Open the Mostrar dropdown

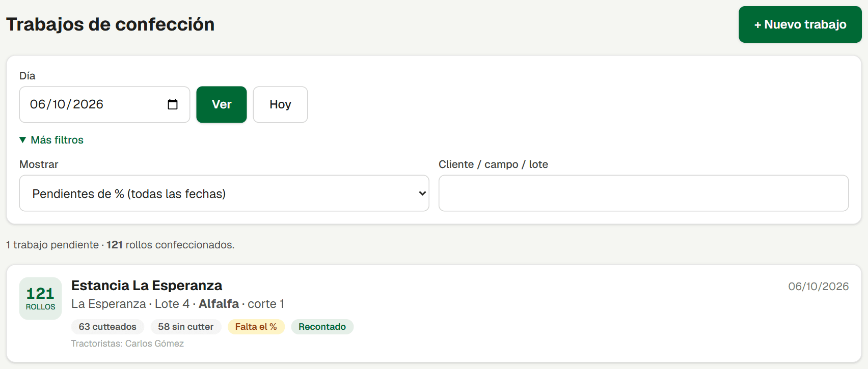point(224,193)
